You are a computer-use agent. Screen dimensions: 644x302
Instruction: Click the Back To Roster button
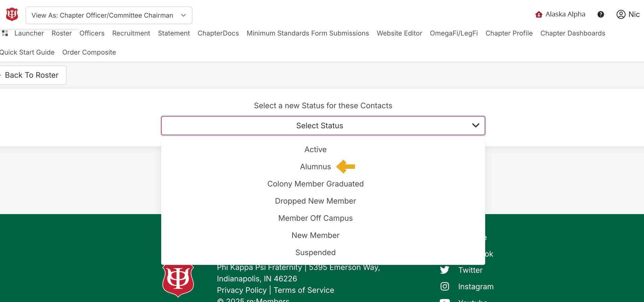pyautogui.click(x=32, y=75)
